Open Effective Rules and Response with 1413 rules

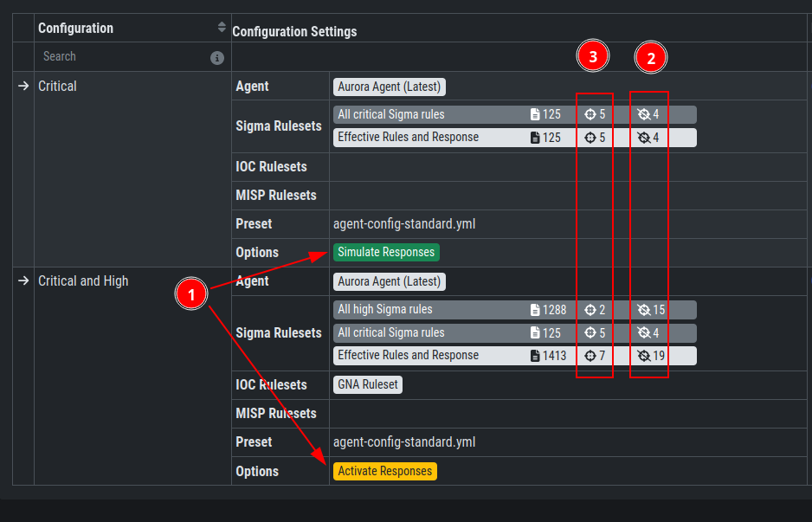[515, 356]
